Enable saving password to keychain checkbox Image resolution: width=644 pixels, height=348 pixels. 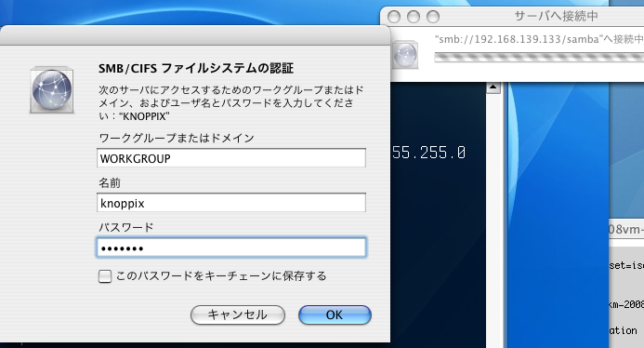pyautogui.click(x=105, y=276)
